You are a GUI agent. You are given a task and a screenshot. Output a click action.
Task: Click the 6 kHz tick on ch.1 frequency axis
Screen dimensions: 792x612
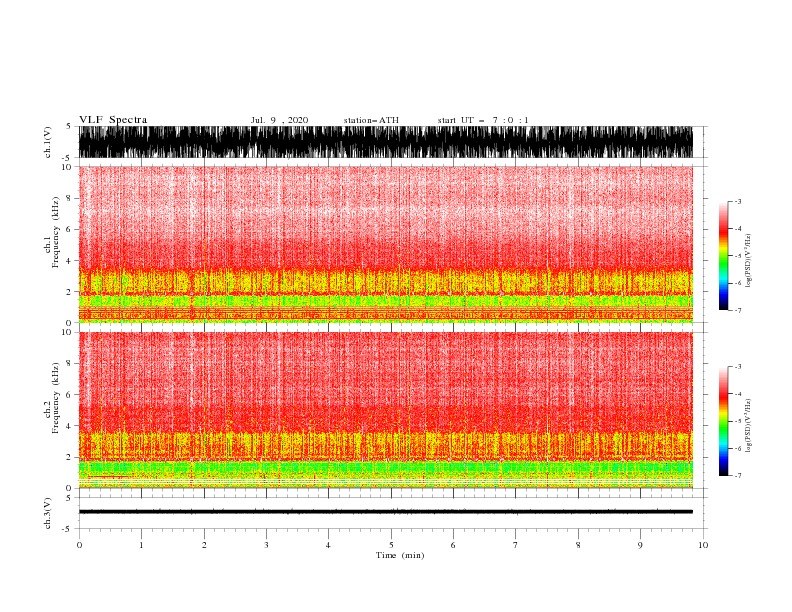click(x=69, y=230)
